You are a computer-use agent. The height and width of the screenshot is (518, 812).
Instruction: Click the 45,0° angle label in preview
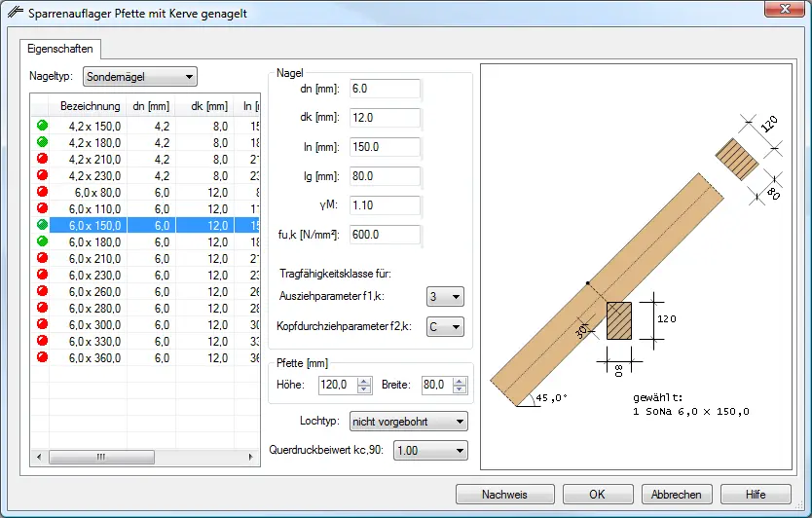551,398
